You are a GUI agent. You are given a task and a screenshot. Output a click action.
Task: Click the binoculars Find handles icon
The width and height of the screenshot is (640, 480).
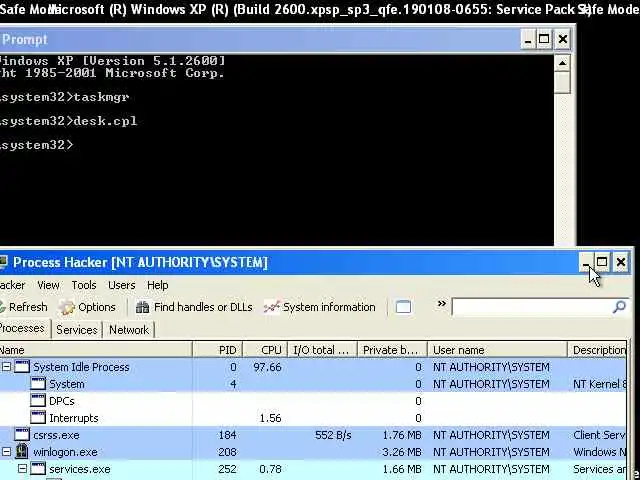coord(142,307)
